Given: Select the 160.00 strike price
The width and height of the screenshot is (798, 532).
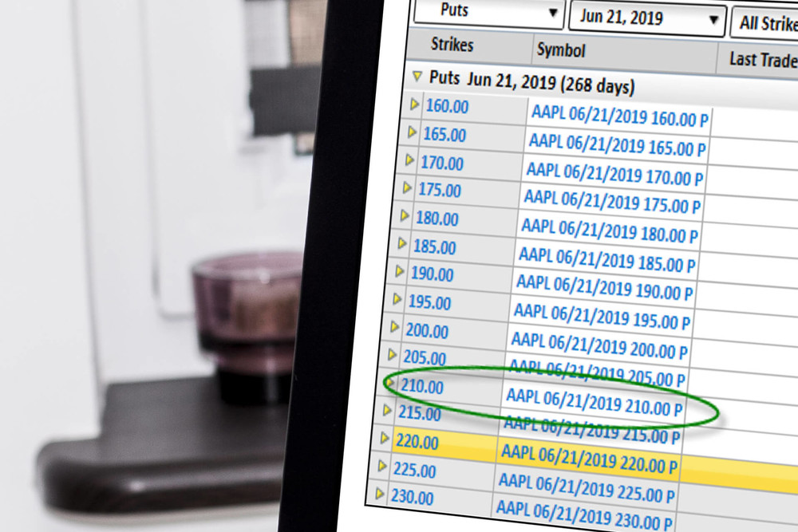Looking at the screenshot, I should [447, 106].
